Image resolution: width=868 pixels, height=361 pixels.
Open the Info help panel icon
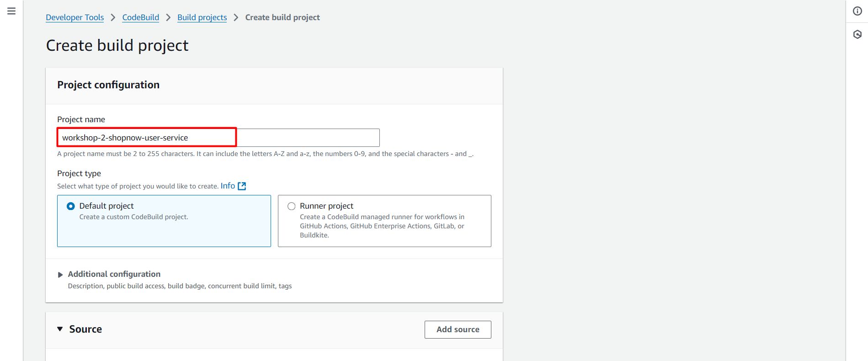[857, 11]
